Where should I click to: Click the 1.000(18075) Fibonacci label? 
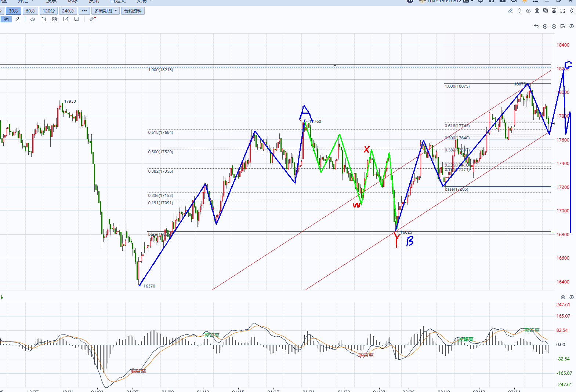pyautogui.click(x=457, y=86)
